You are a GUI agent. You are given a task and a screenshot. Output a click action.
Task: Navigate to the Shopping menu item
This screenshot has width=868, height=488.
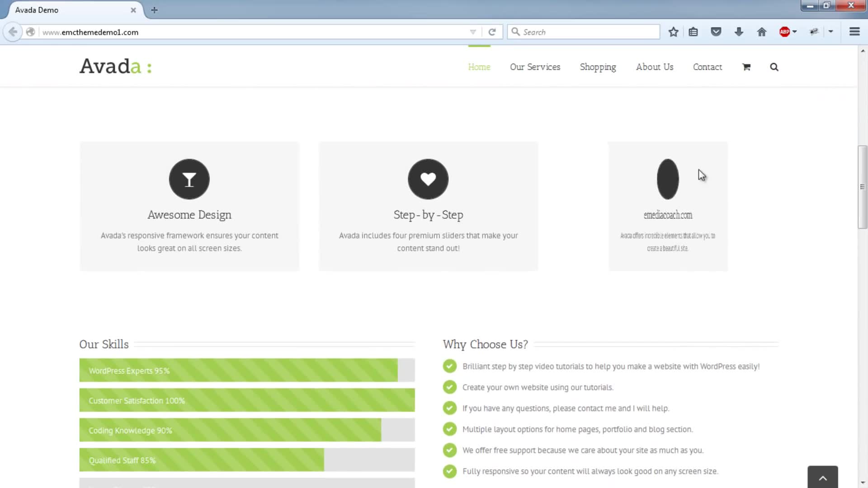(x=598, y=67)
